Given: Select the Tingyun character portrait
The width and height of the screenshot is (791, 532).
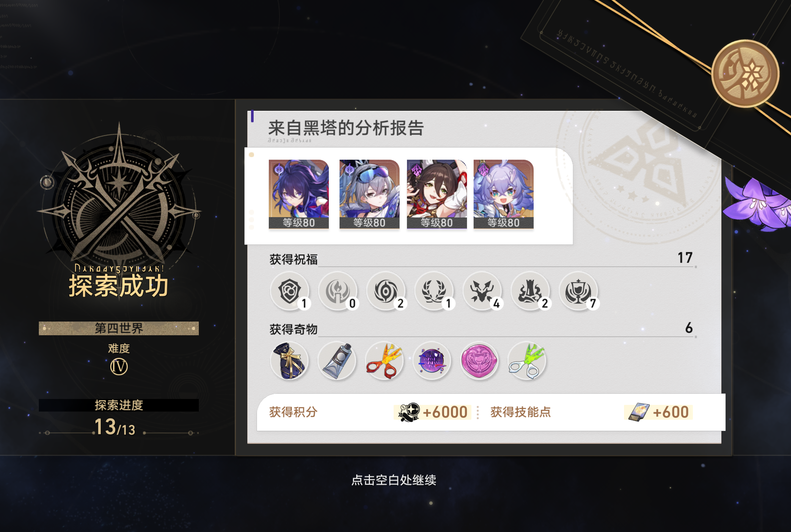Looking at the screenshot, I should click(437, 194).
